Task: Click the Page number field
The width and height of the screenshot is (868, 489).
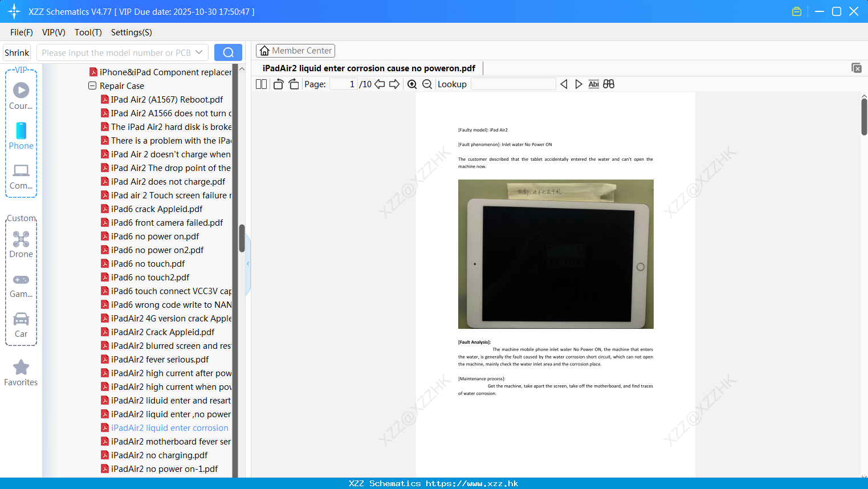Action: coord(344,84)
